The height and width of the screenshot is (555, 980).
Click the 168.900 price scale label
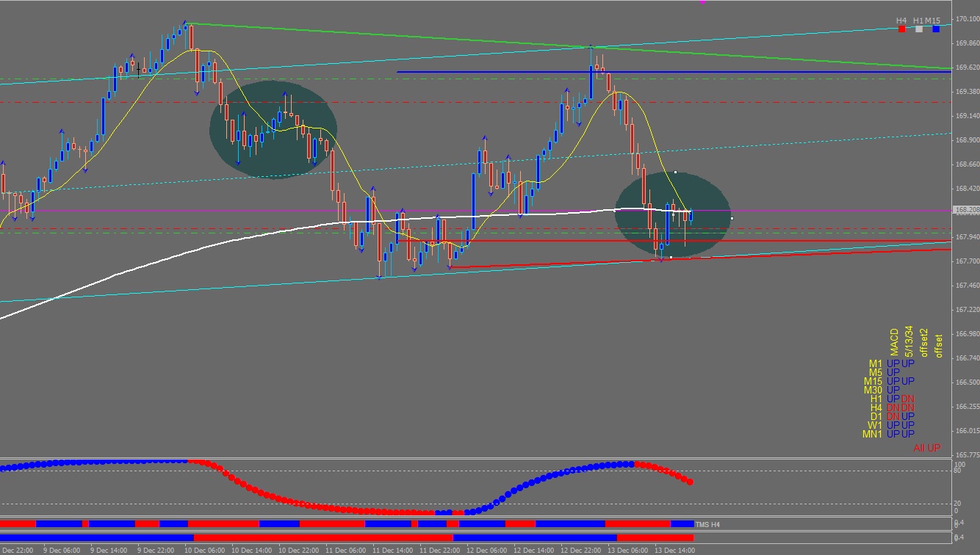968,140
